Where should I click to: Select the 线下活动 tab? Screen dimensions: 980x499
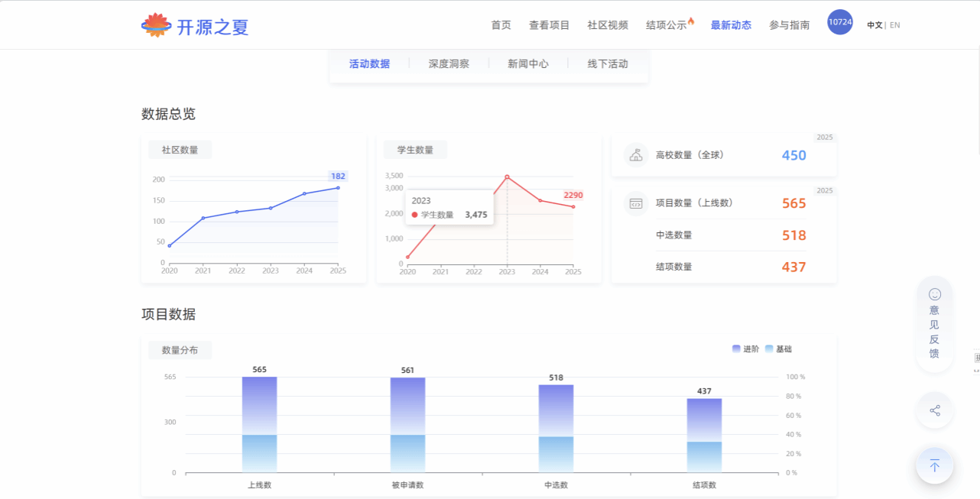pos(607,64)
